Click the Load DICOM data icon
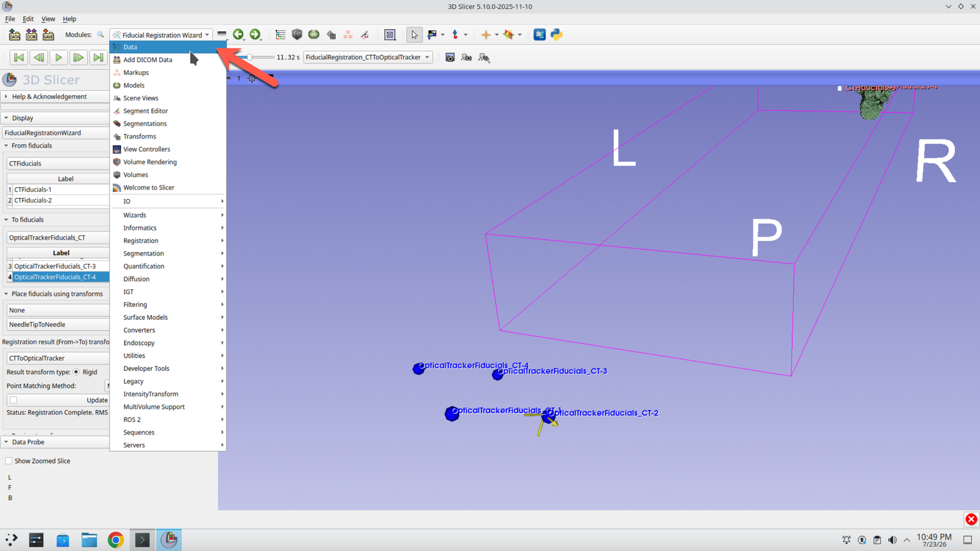The width and height of the screenshot is (980, 551). point(31,35)
